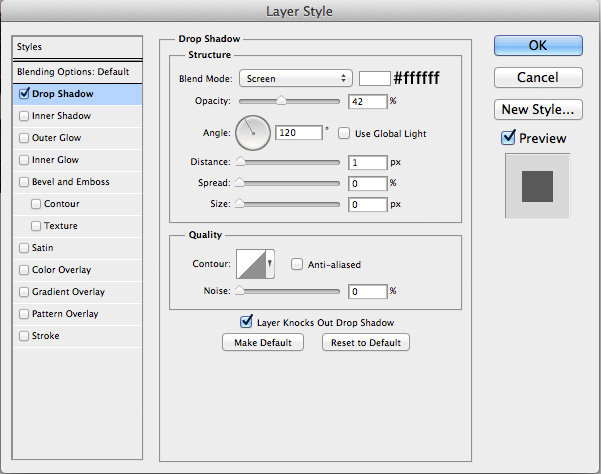Image resolution: width=601 pixels, height=474 pixels.
Task: Click the Spread slider handle
Action: coord(240,182)
